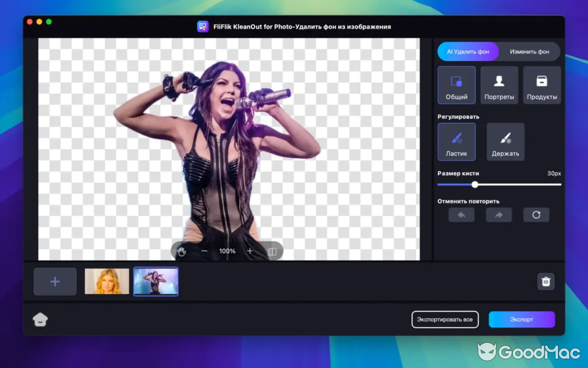Delete images using the trash icon
588x368 pixels.
click(x=546, y=282)
